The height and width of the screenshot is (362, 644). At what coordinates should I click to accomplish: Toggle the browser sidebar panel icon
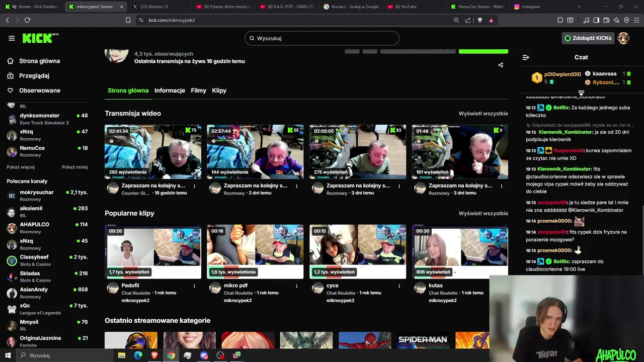[596, 20]
